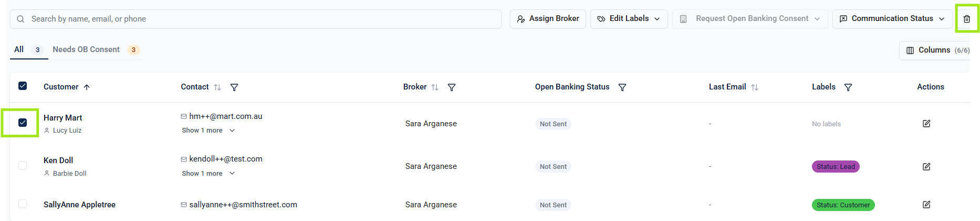
Task: Edit Harry Mart's customer record
Action: pyautogui.click(x=926, y=124)
